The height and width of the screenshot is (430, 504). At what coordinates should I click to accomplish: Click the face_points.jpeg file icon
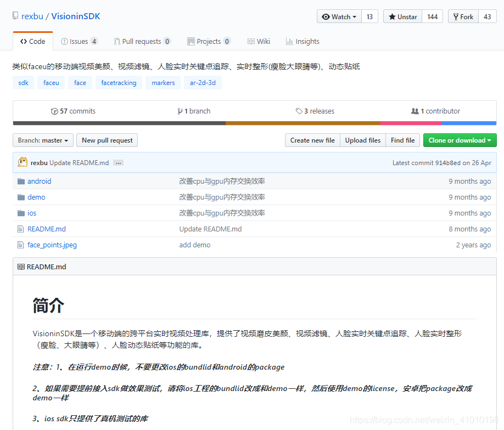coord(20,245)
